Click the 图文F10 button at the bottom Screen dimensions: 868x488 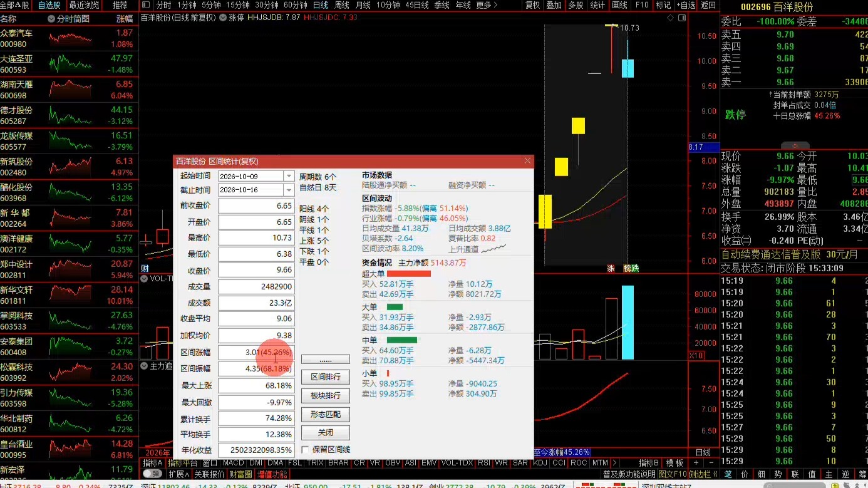[x=672, y=474]
